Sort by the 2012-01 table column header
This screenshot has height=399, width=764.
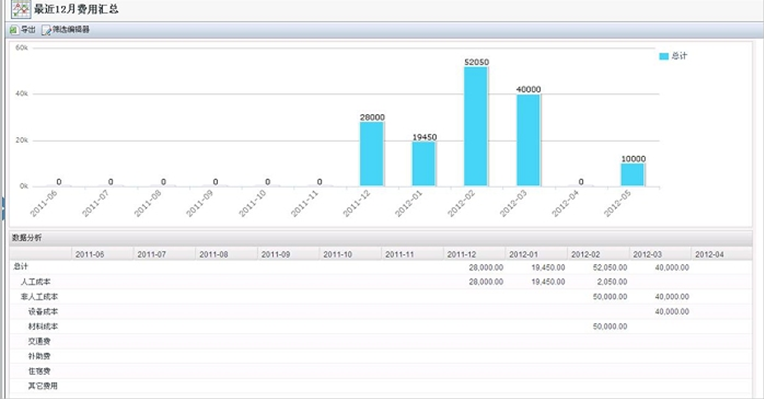click(536, 254)
